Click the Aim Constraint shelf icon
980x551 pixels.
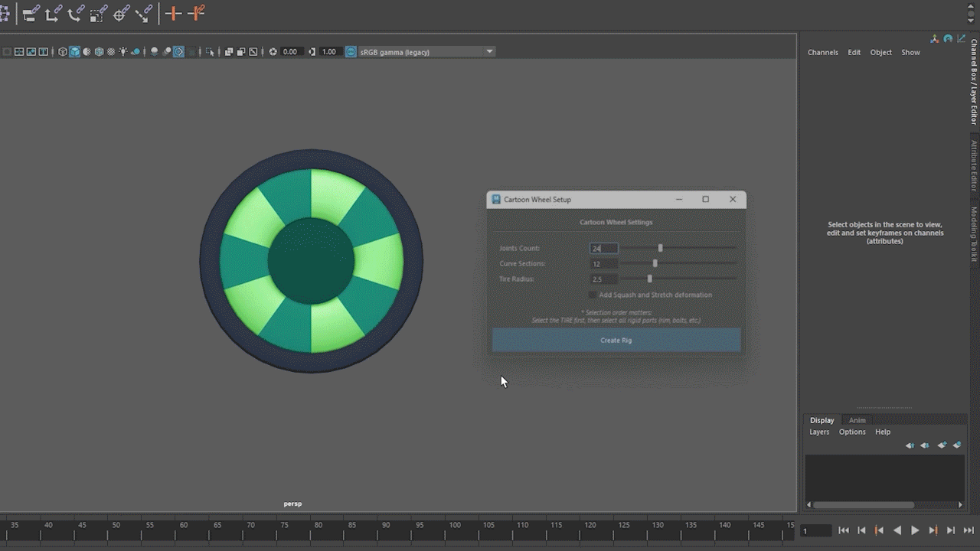(120, 13)
